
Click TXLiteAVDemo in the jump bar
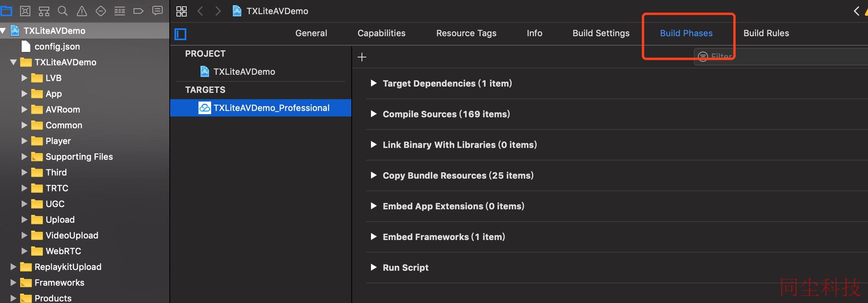[x=277, y=11]
